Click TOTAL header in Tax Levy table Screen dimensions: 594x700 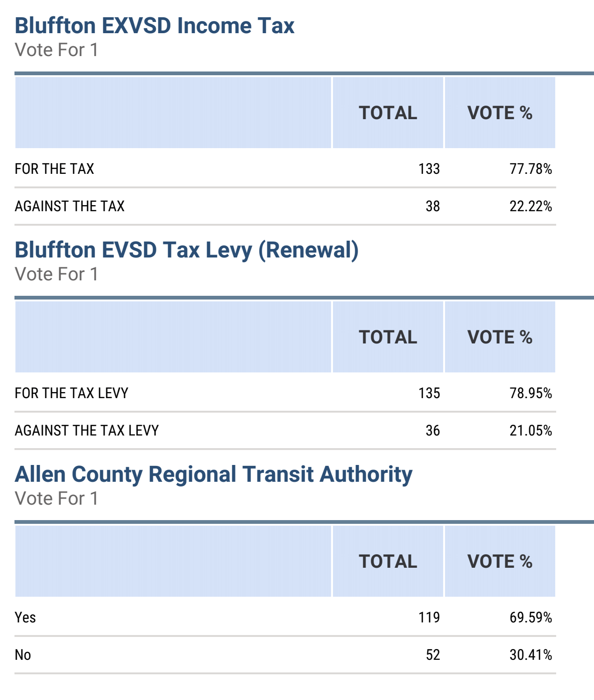(x=388, y=337)
